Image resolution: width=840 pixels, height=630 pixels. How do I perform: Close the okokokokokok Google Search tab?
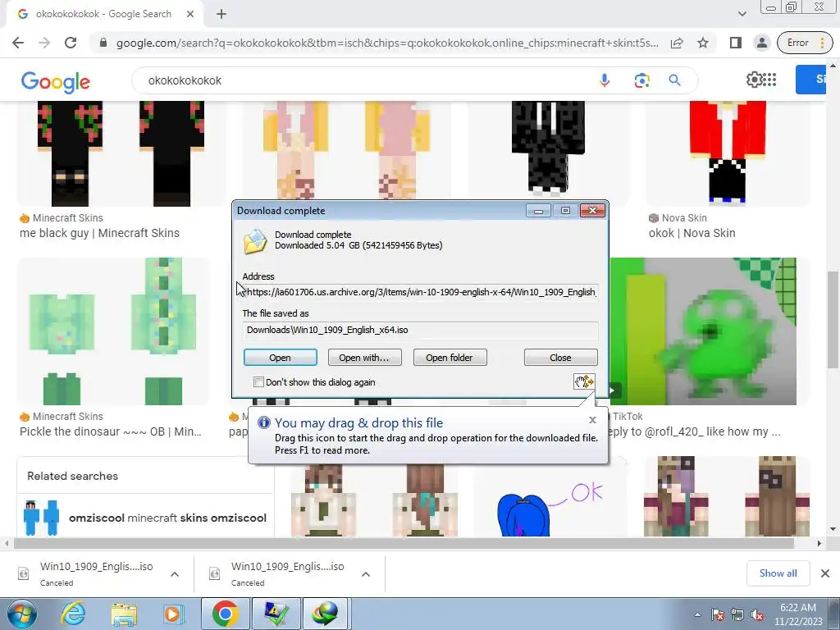(190, 14)
